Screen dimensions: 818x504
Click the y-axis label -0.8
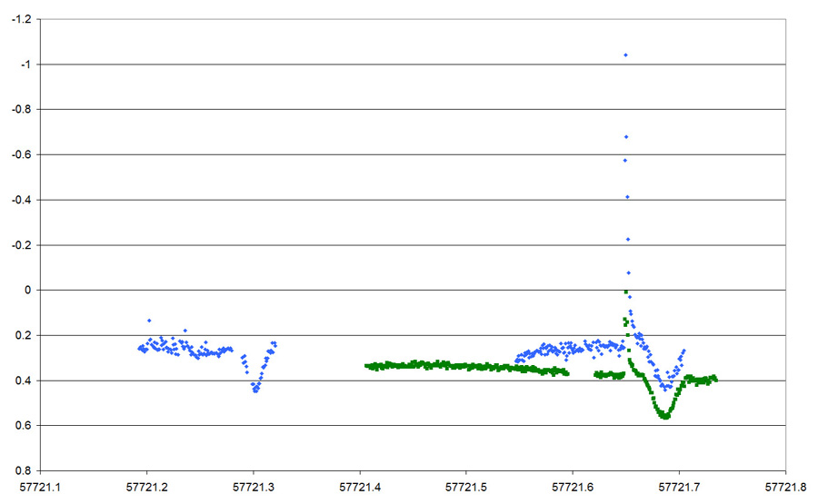point(22,110)
